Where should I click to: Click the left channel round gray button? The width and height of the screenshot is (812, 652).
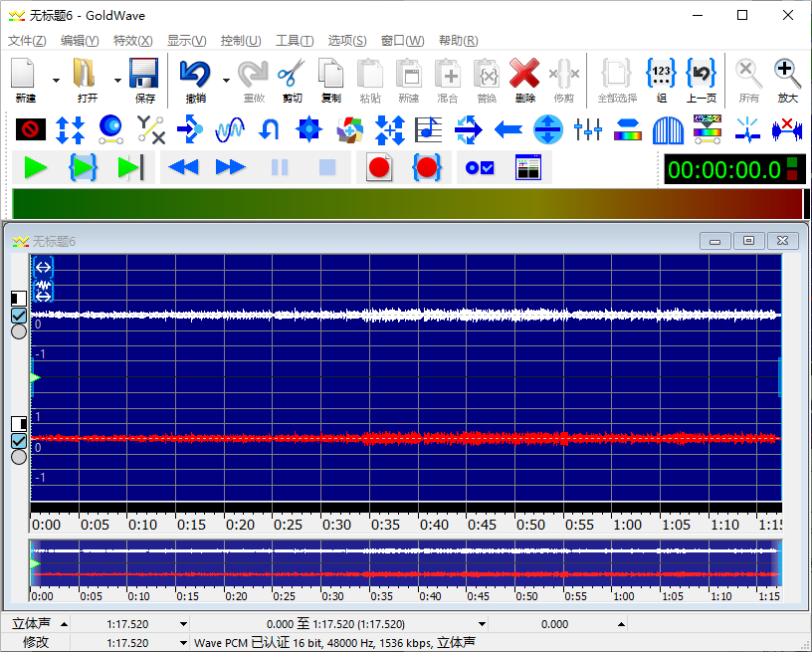(18, 332)
